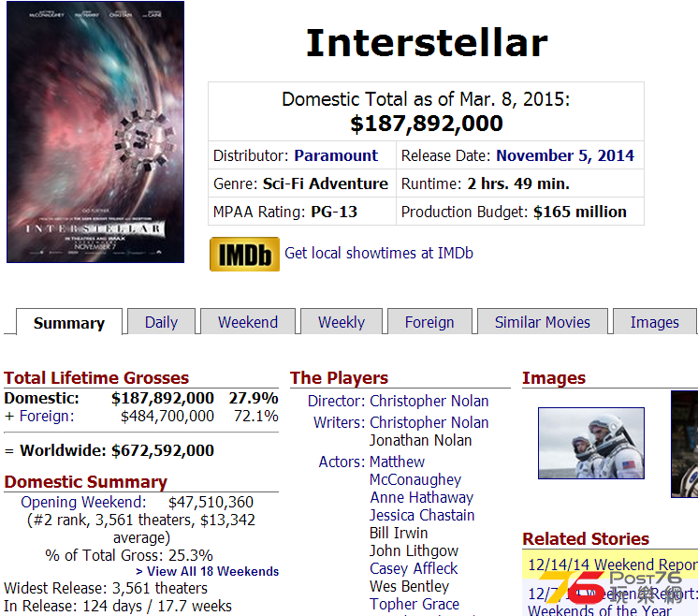Open the Foreign gross link
The width and height of the screenshot is (698, 616).
click(47, 416)
